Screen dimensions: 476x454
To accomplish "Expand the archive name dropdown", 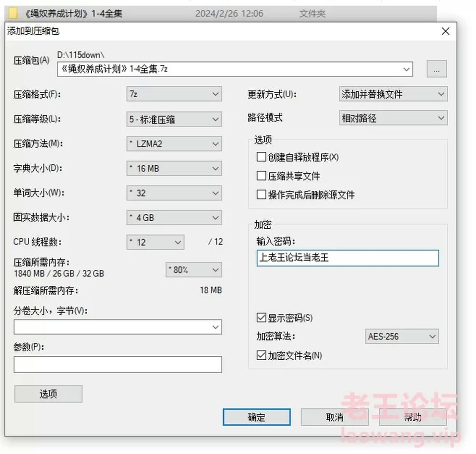I will 406,69.
